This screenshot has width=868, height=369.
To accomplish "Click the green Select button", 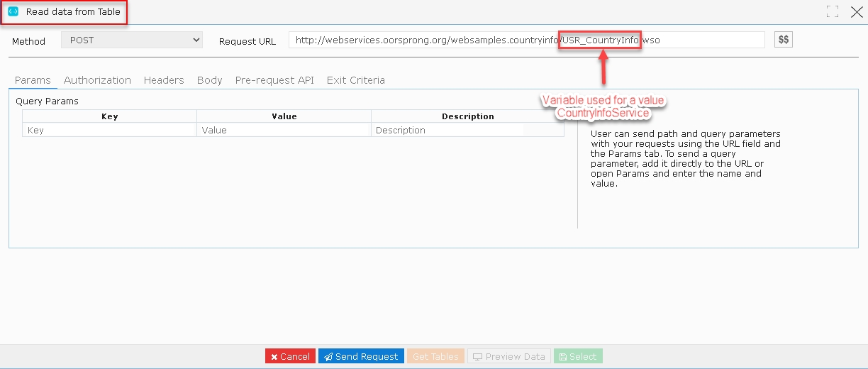I will tap(577, 356).
